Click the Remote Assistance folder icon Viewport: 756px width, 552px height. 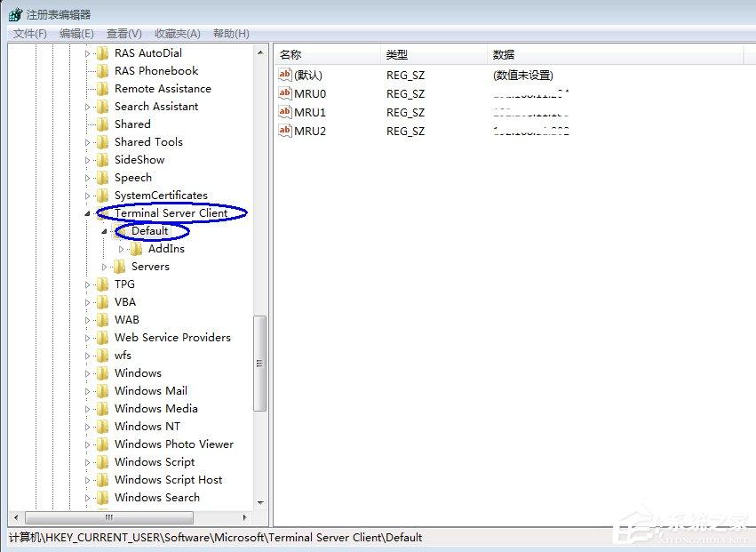[102, 89]
